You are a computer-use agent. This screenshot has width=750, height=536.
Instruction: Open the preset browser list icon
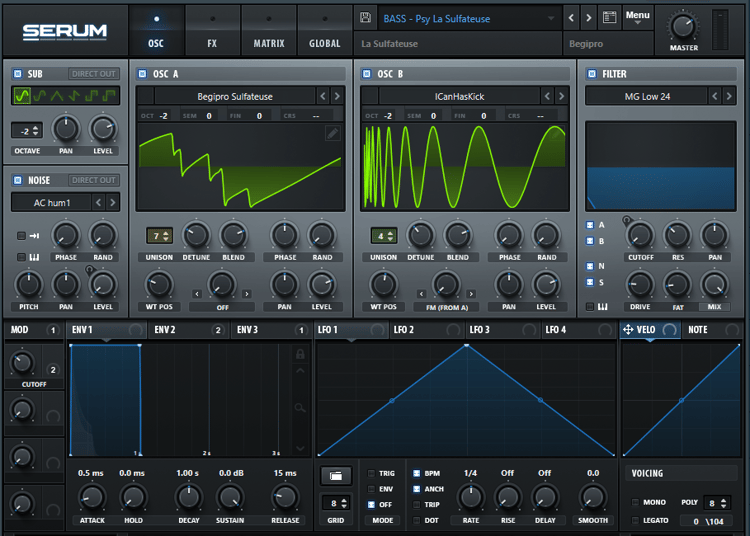(x=609, y=18)
